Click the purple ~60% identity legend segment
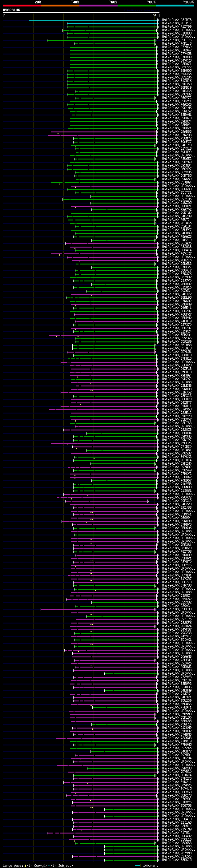Viewport: 197px width, 868px height. point(98,6)
